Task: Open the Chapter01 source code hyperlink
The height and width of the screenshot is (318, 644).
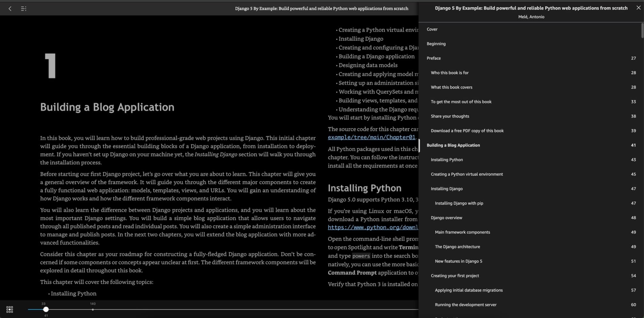Action: click(371, 137)
